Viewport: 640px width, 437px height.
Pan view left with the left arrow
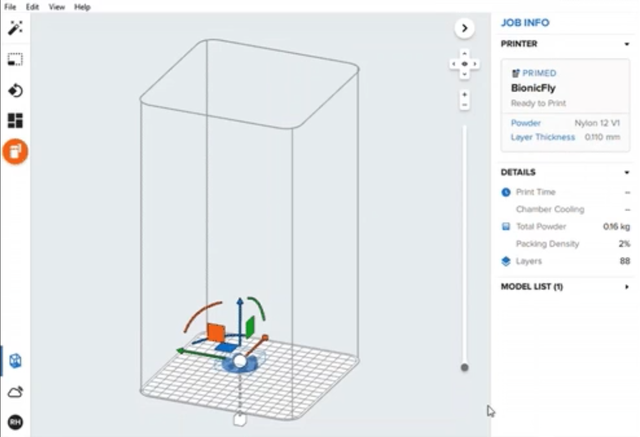[x=454, y=64]
